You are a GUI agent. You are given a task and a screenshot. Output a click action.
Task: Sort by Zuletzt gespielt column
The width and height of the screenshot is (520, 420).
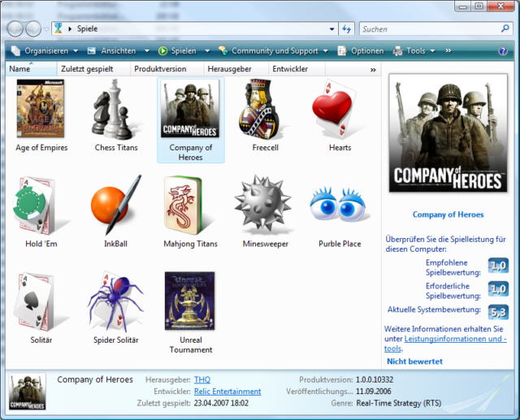93,69
